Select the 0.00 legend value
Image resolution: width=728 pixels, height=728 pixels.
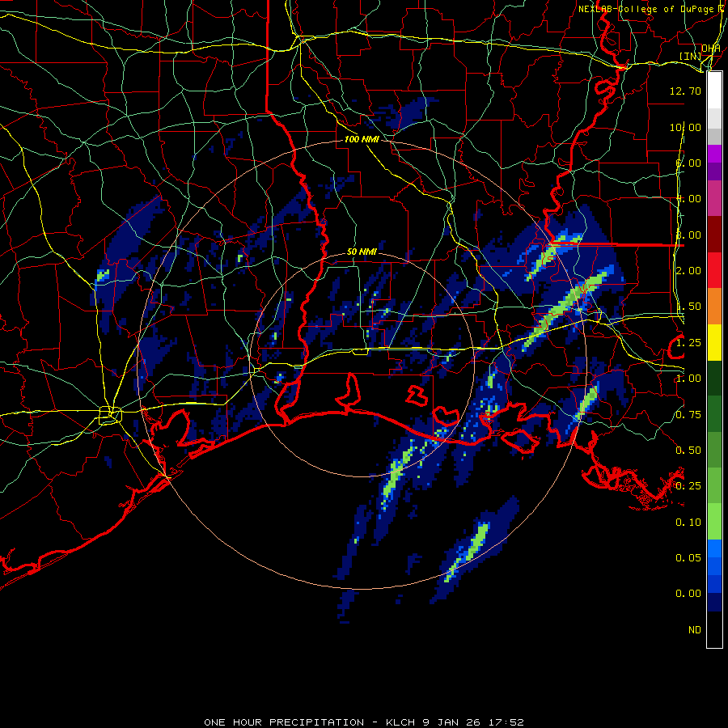tap(688, 594)
